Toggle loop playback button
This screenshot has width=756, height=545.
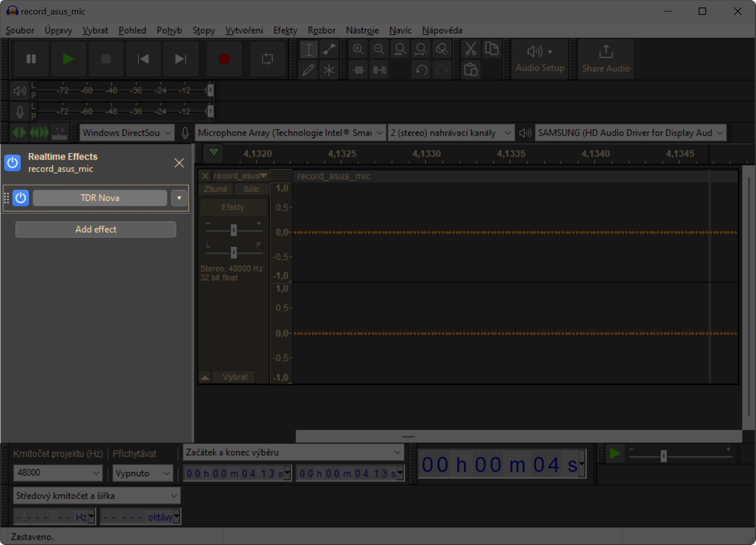point(268,59)
